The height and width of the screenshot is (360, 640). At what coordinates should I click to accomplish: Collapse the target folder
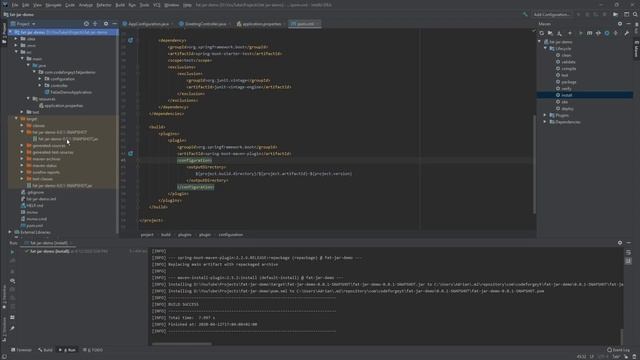16,118
